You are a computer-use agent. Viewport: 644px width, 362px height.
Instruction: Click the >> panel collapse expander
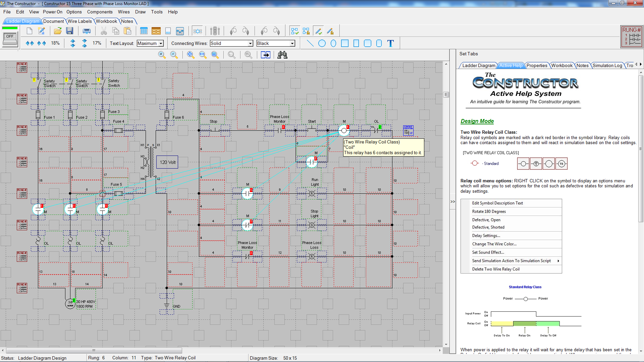coord(453,201)
